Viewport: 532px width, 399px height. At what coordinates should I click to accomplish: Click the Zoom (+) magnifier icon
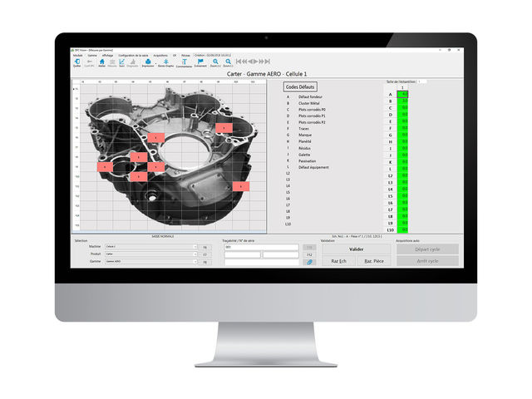(215, 62)
